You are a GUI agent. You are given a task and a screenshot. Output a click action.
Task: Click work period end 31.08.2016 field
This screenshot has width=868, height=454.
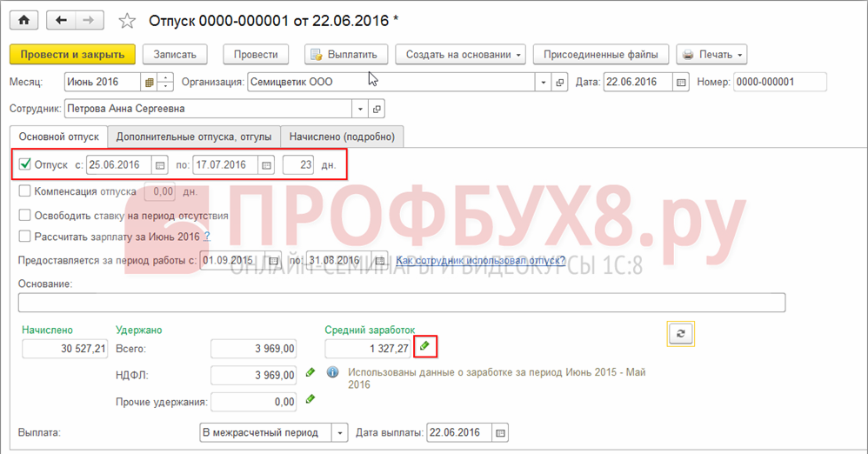click(x=339, y=260)
